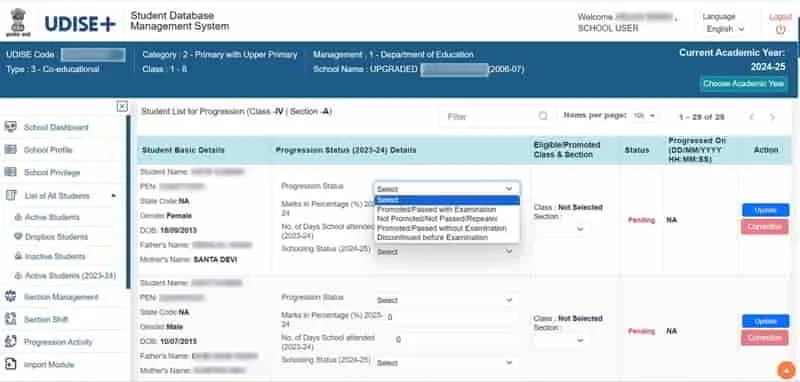Open the Language English dropdown
This screenshot has width=800, height=382.
point(726,29)
